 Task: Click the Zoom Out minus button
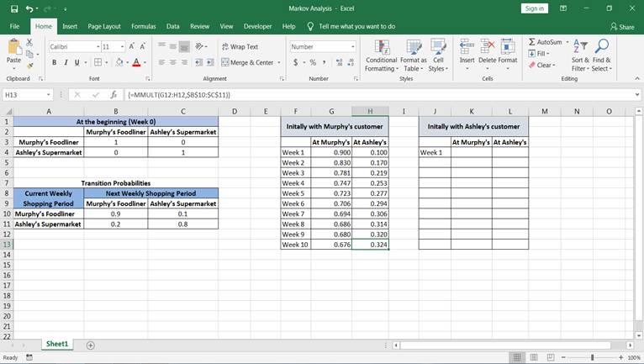click(x=563, y=357)
